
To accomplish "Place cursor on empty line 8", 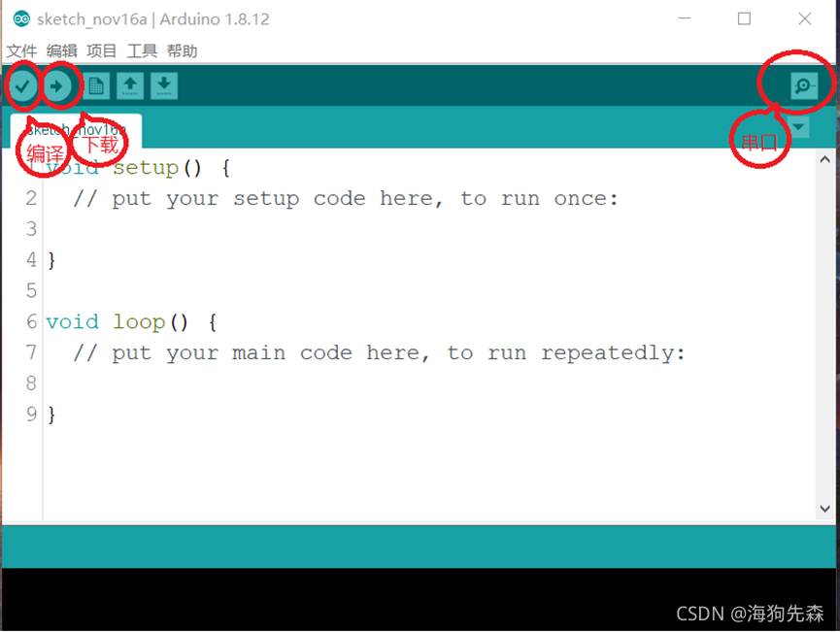I will pyautogui.click(x=428, y=383).
